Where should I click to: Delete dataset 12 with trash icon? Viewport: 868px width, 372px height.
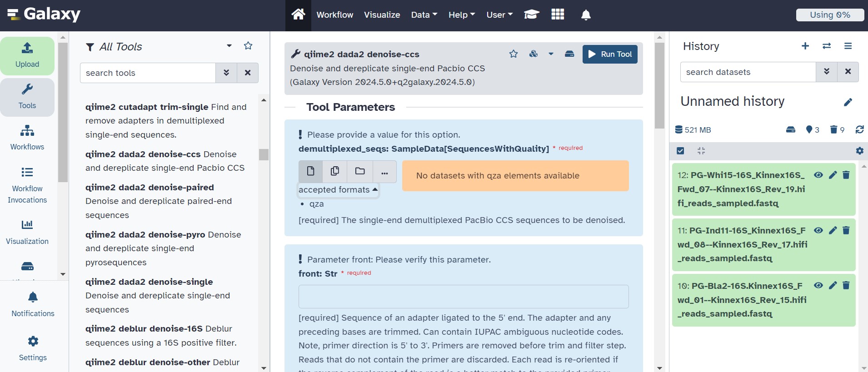pos(846,175)
